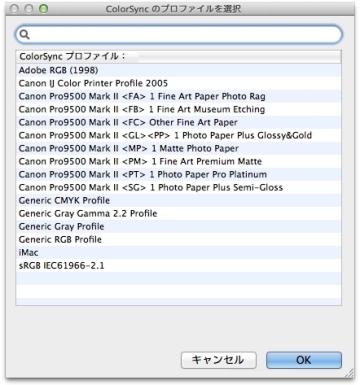The height and width of the screenshot is (385, 360).
Task: Choose Canon Pro9500 <FB> Fine Art Museum Etching
Action: pyautogui.click(x=179, y=109)
